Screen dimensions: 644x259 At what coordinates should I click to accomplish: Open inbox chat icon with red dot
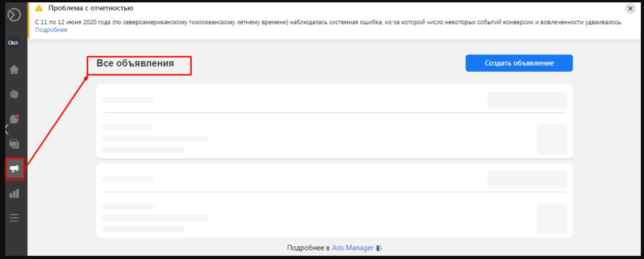click(x=14, y=119)
